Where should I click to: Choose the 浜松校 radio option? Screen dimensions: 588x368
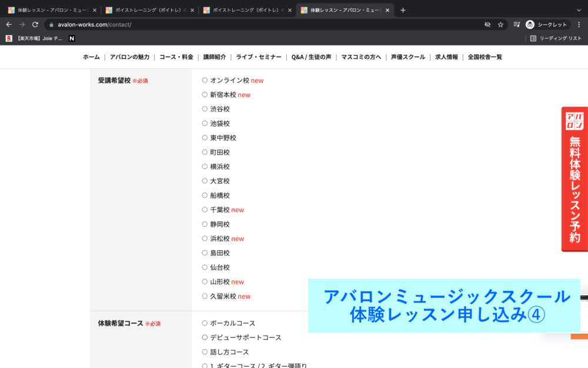coord(205,238)
